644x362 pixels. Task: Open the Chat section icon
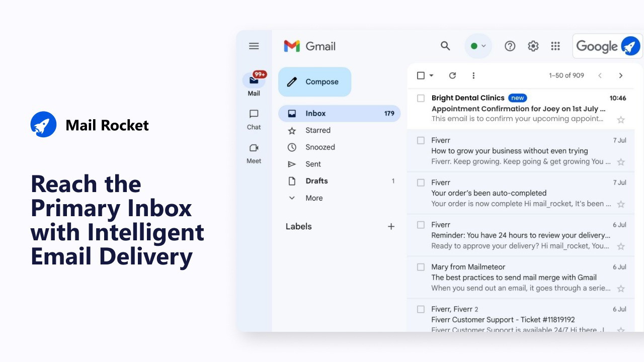pyautogui.click(x=254, y=114)
